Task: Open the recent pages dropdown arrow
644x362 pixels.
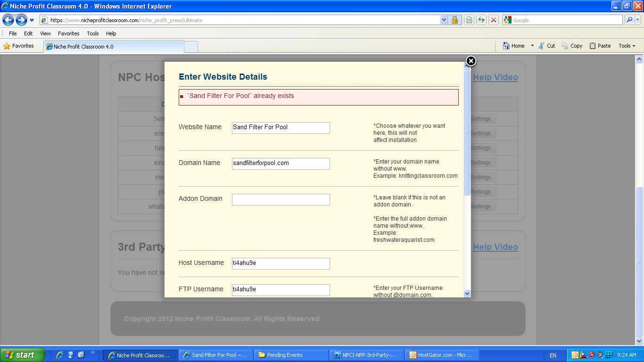Action: (x=32, y=20)
